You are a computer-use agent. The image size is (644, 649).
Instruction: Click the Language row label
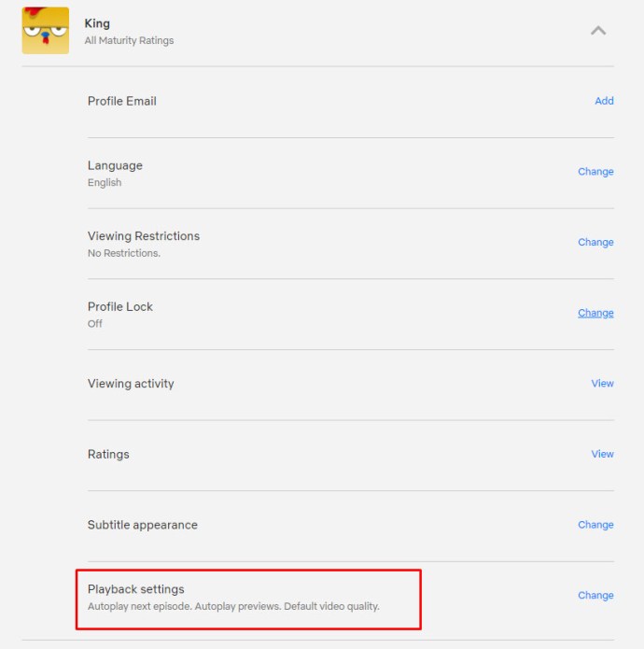[x=115, y=165]
